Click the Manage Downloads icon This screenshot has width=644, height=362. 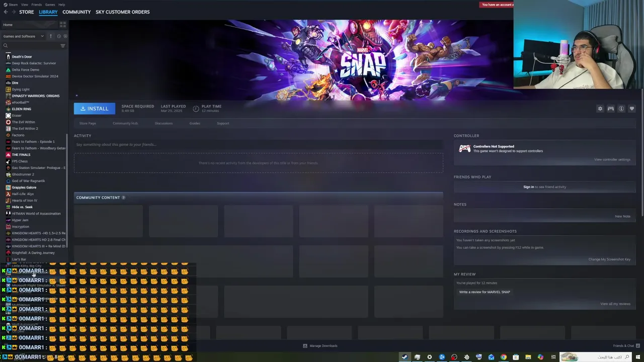(305, 346)
